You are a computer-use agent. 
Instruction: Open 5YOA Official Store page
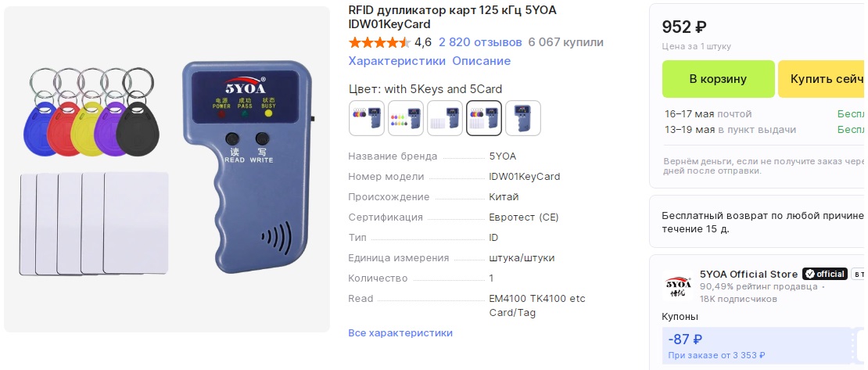click(748, 275)
